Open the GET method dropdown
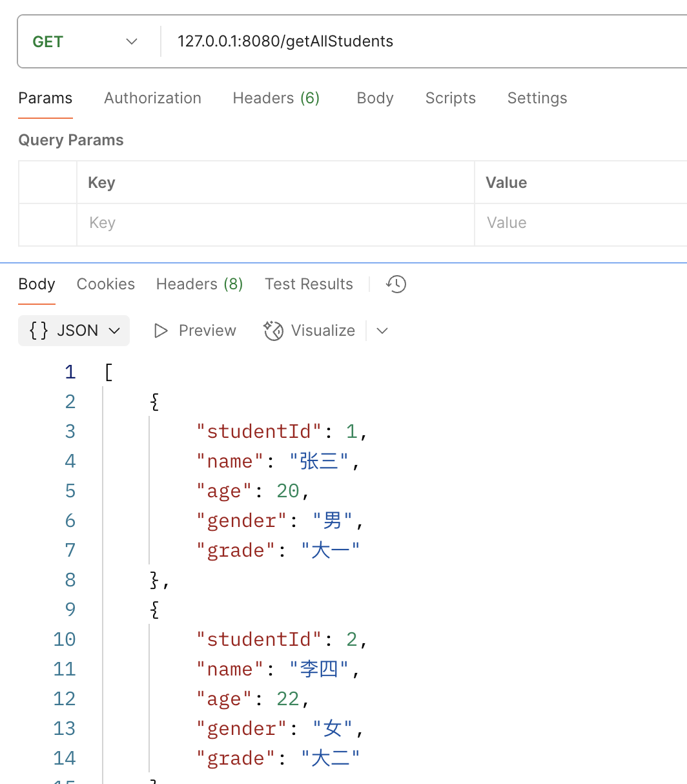 tap(85, 41)
